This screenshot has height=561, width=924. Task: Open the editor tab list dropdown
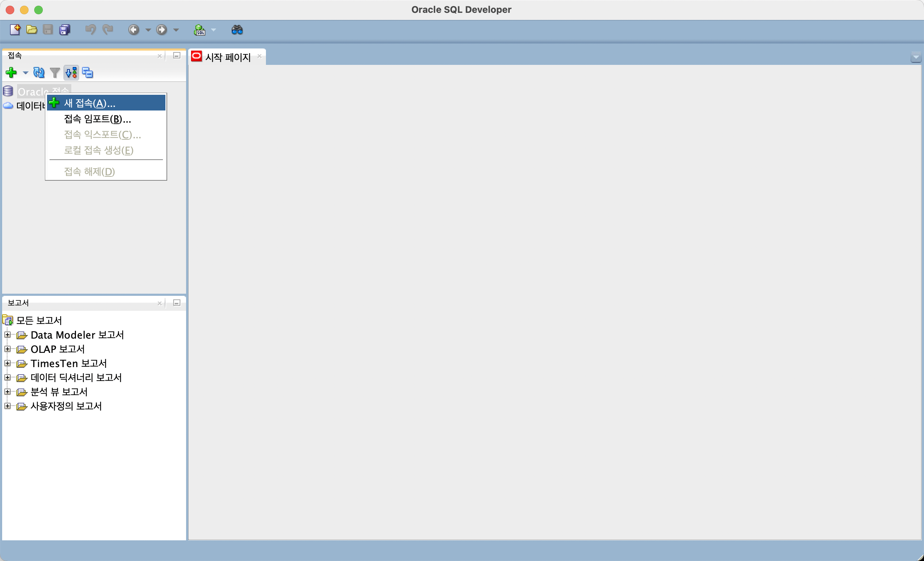pos(916,57)
